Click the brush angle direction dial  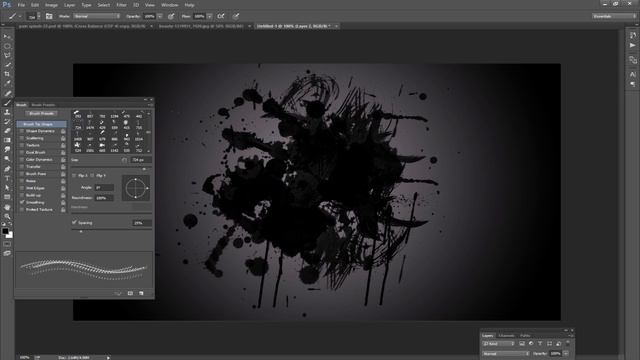136,188
